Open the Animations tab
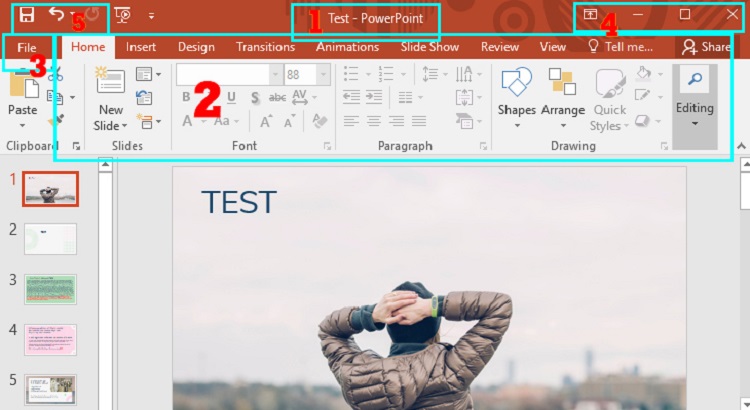Viewport: 750px width, 410px height. pyautogui.click(x=348, y=47)
